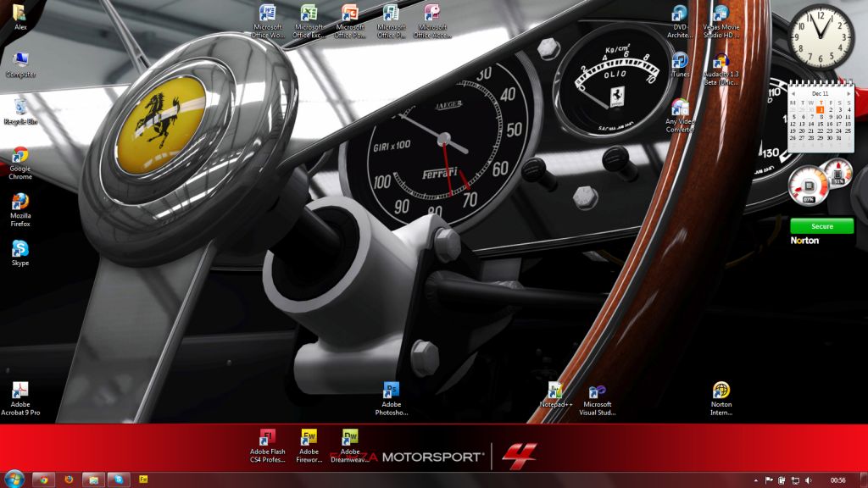Screen dimensions: 868x488
Task: Click the taskbar clock showing 00:56
Action: click(838, 480)
